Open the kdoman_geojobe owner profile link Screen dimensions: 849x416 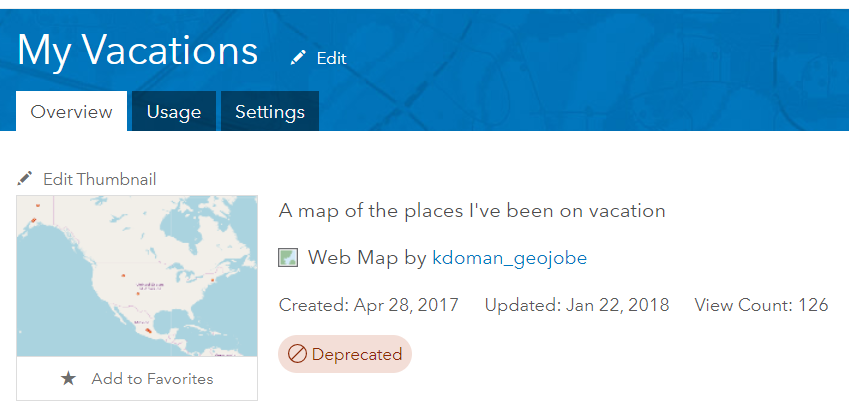(x=509, y=258)
